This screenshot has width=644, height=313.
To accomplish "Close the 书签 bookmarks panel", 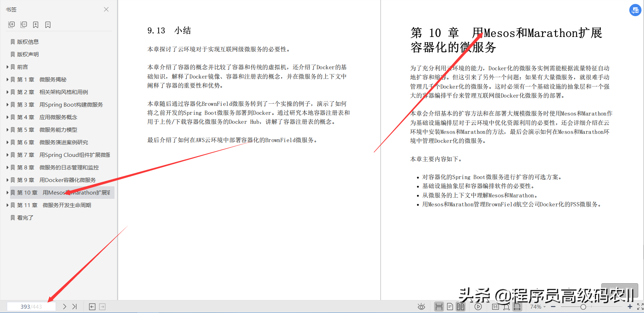I will pyautogui.click(x=106, y=9).
